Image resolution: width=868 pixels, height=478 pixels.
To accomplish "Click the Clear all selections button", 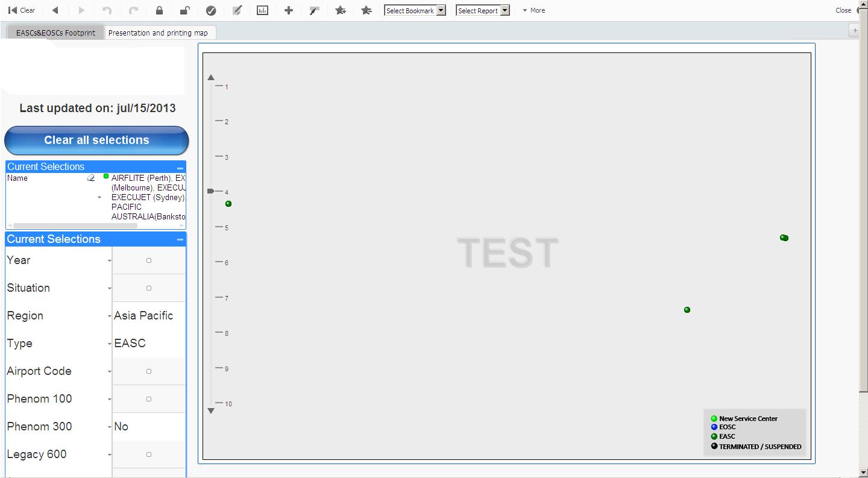I will tap(96, 140).
